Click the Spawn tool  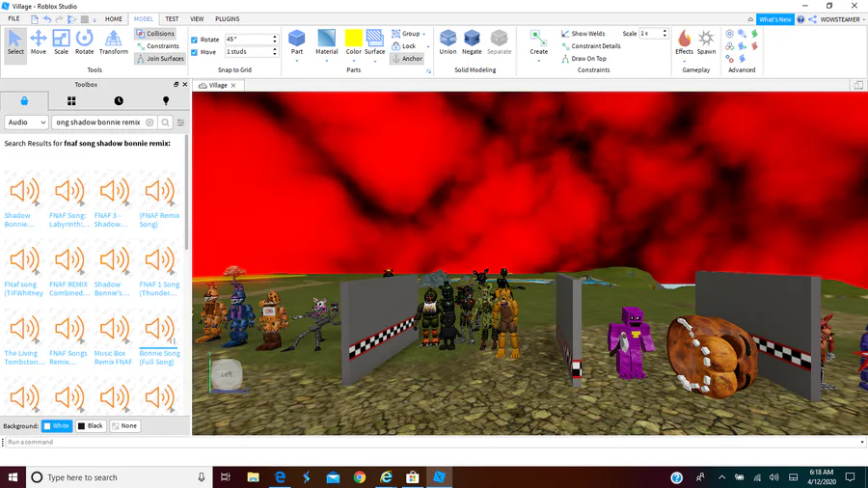click(x=706, y=42)
